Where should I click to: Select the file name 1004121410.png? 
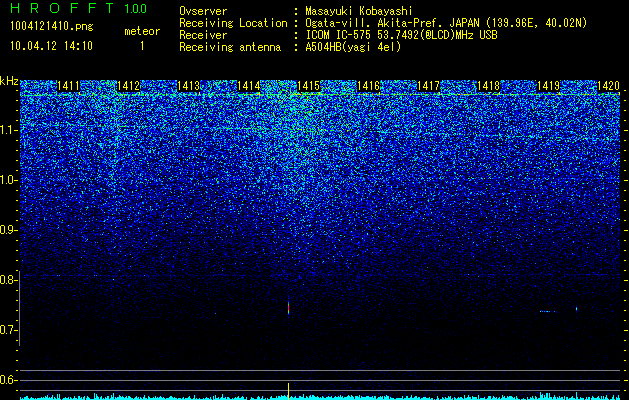(x=52, y=26)
